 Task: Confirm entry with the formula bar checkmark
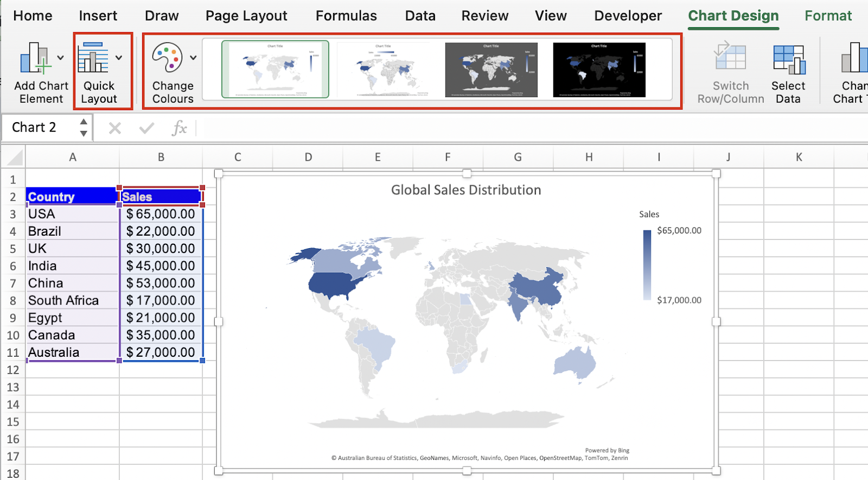click(x=146, y=128)
